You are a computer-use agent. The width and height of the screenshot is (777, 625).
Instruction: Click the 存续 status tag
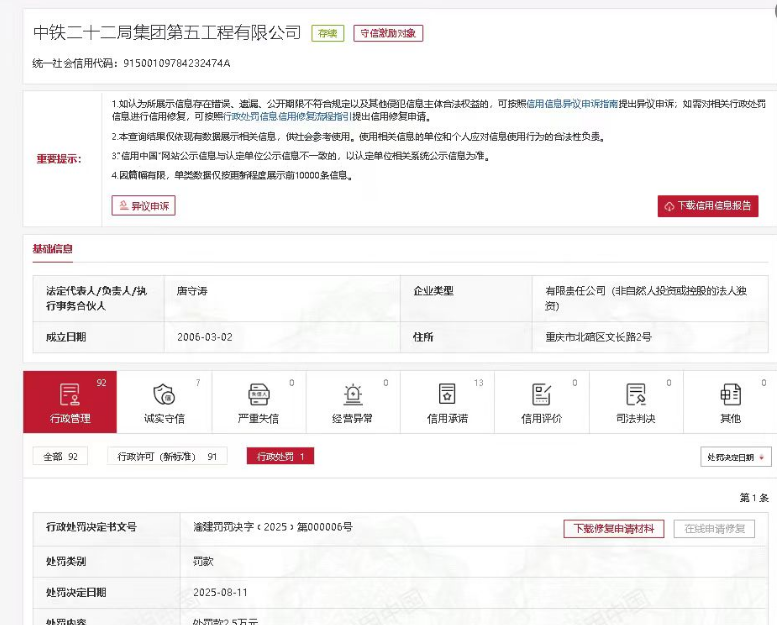(x=328, y=33)
